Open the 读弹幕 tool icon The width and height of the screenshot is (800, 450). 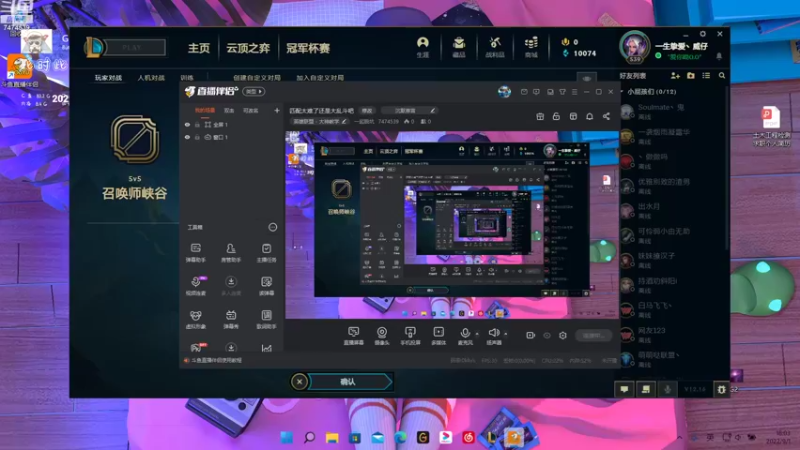pos(266,286)
